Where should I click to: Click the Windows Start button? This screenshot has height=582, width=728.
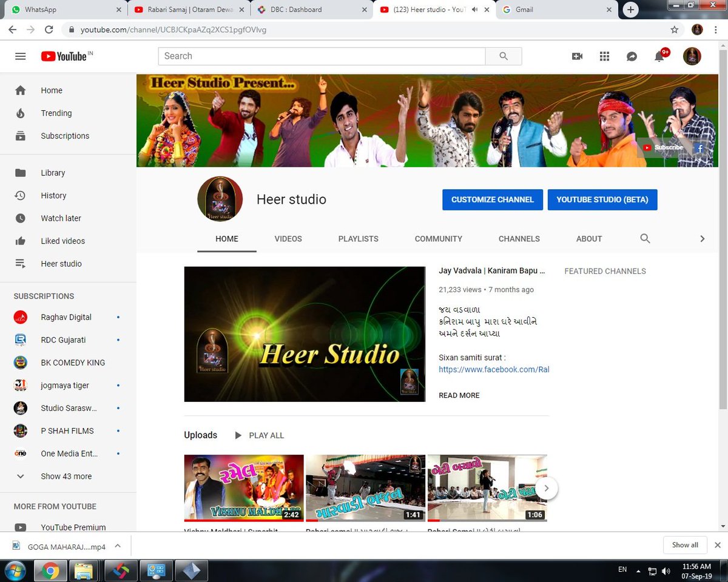click(x=15, y=570)
